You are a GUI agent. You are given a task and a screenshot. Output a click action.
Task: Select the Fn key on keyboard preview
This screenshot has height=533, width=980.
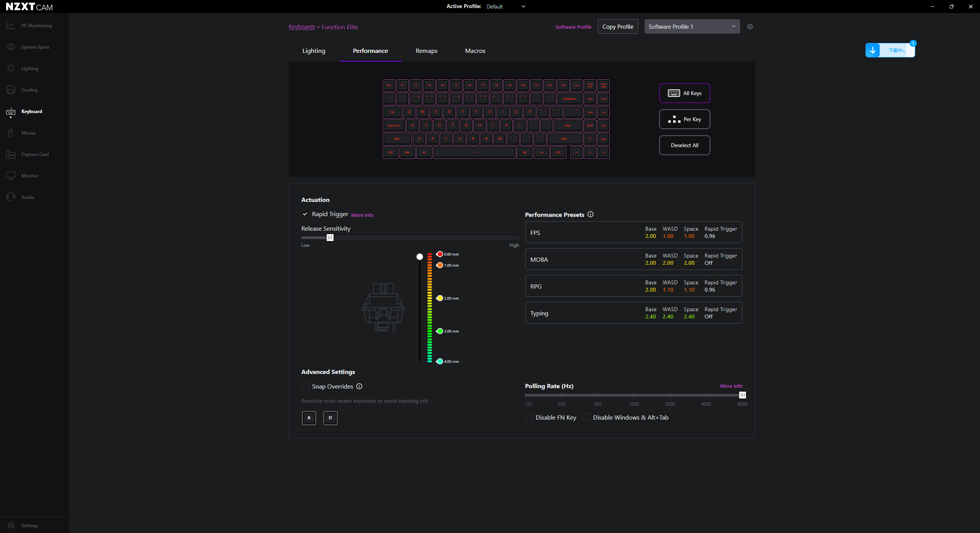542,153
